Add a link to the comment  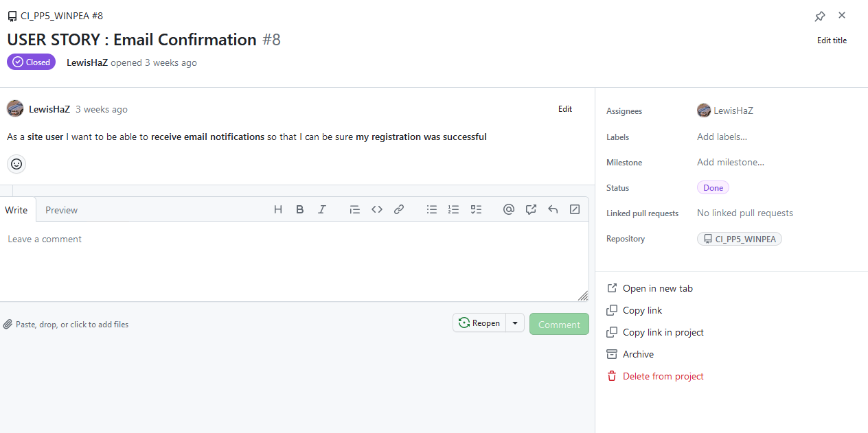(x=399, y=210)
